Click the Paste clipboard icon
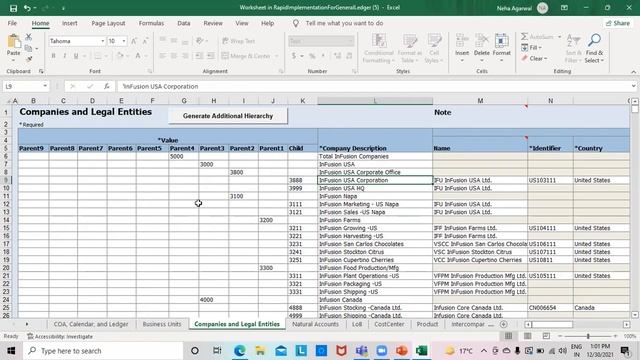 (13, 42)
